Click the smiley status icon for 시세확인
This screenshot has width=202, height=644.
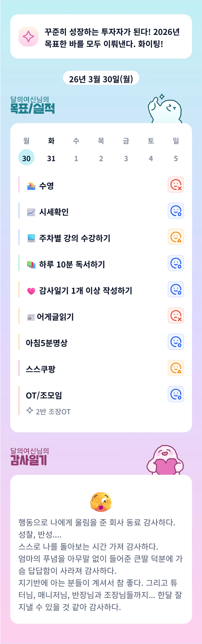[x=176, y=211]
